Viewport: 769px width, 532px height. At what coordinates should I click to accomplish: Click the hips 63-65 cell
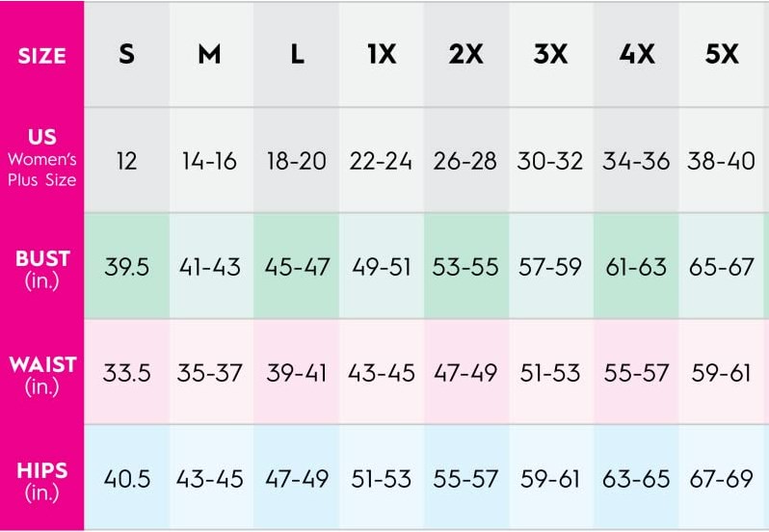(636, 479)
